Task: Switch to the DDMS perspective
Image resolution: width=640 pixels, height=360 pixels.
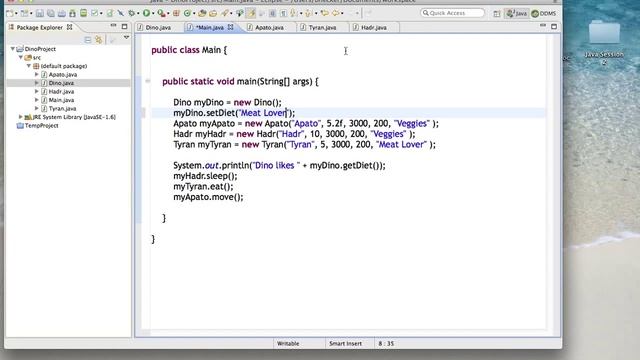Action: (544, 13)
